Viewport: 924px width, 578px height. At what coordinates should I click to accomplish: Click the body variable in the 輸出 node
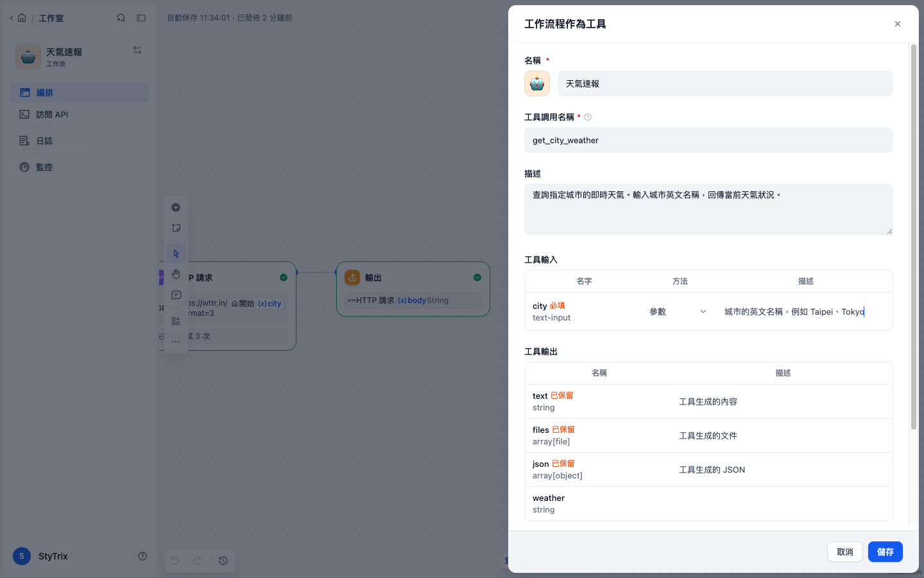click(x=411, y=301)
